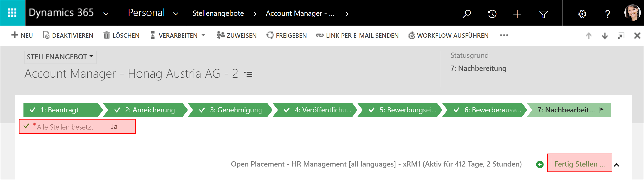Image resolution: width=644 pixels, height=180 pixels.
Task: Go to previous record up arrow
Action: tap(589, 36)
